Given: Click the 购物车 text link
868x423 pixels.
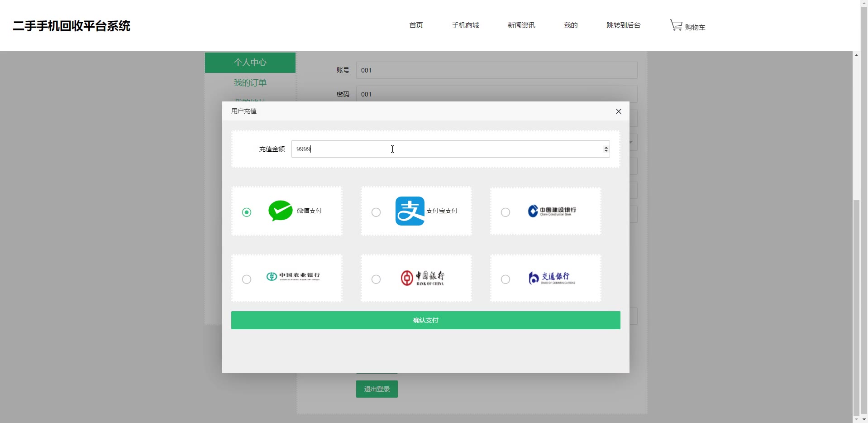Looking at the screenshot, I should [695, 27].
